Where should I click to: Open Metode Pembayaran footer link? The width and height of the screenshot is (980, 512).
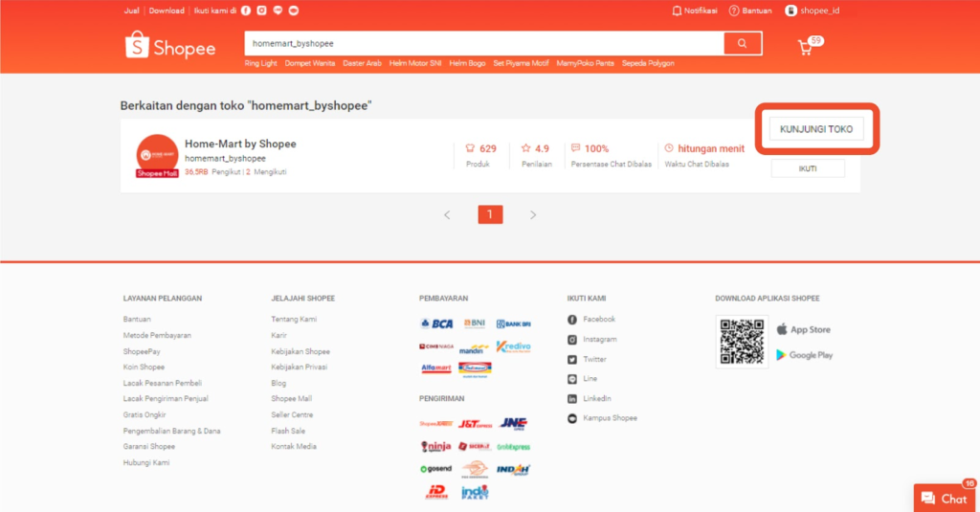pos(157,336)
